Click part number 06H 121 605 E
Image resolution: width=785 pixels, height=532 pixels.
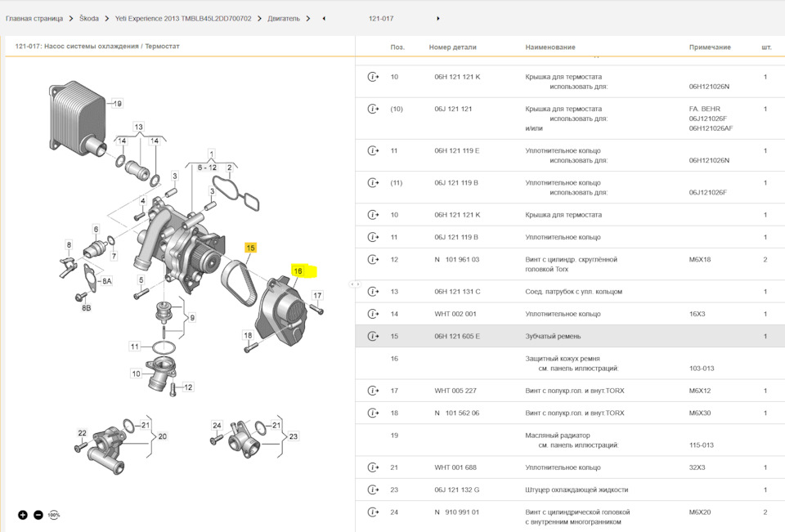[457, 337]
